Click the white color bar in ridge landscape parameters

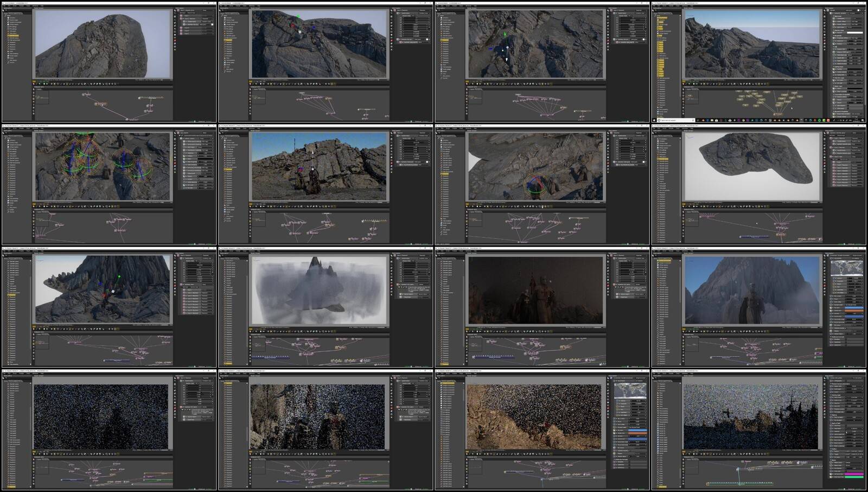[854, 33]
